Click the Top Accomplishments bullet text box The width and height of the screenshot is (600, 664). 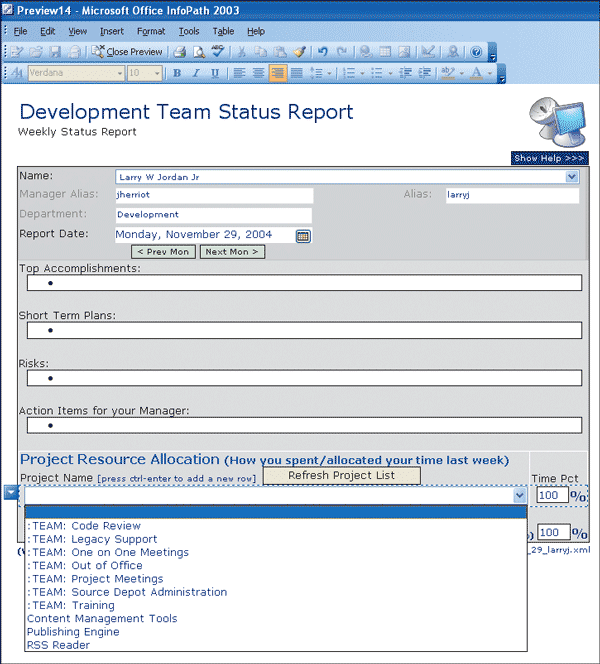(304, 282)
